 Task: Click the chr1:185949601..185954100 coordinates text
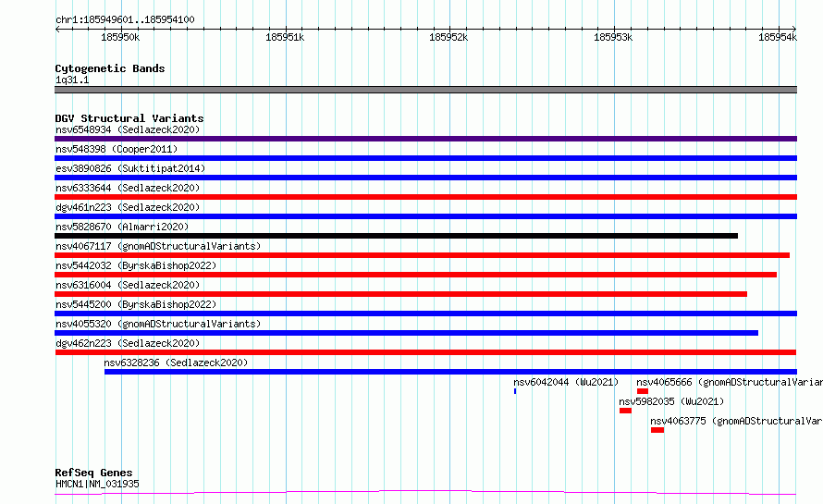125,19
